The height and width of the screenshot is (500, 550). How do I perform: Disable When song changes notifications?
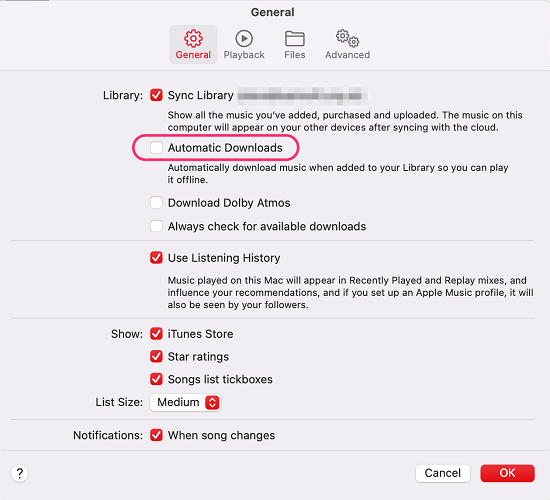coord(156,435)
